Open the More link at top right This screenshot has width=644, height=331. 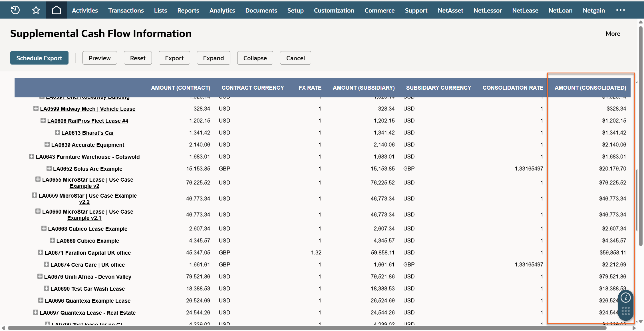pos(613,34)
